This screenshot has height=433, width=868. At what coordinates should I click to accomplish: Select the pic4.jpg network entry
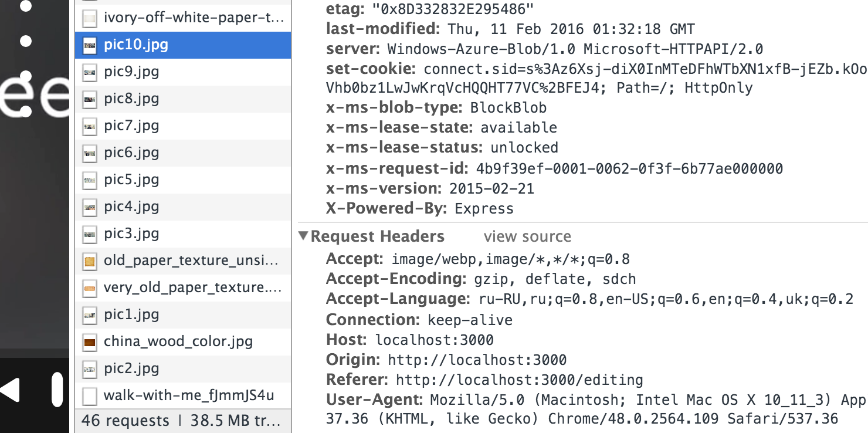tap(183, 207)
